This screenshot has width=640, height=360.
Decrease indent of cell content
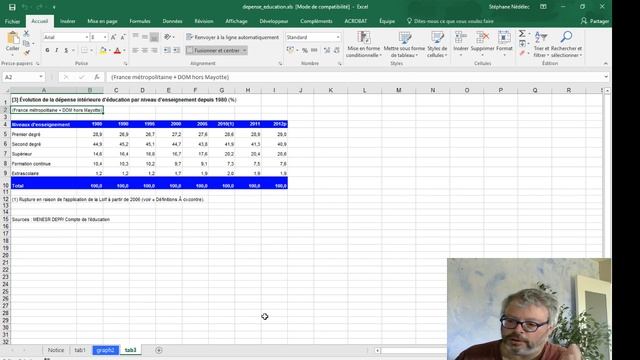(x=167, y=50)
